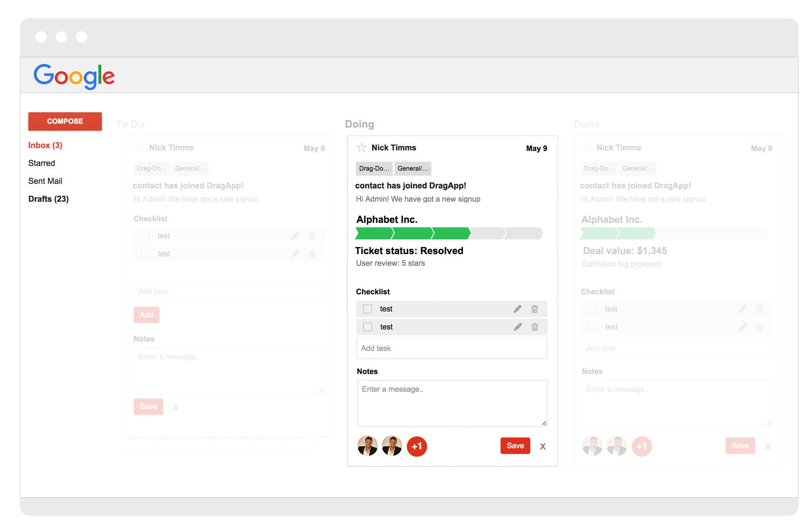
Task: Show extra collaborators via +1 in Done card
Action: click(x=642, y=447)
